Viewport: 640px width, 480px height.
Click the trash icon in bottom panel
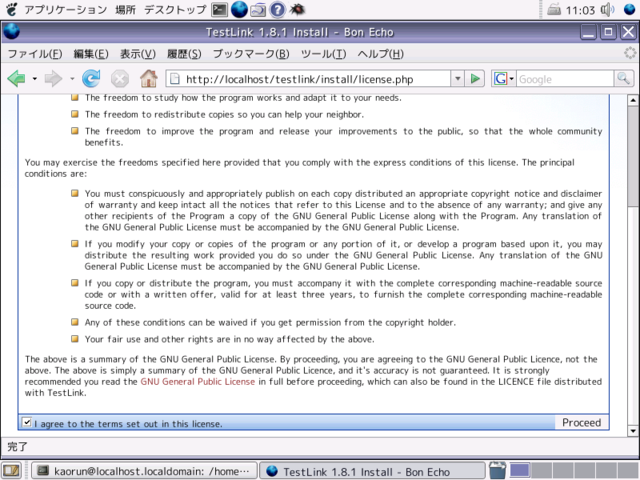click(x=497, y=471)
